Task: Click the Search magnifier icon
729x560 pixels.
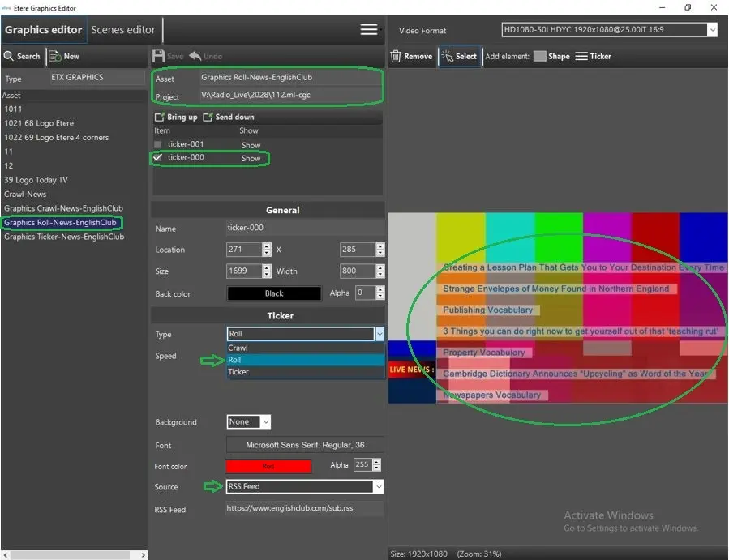Action: [x=9, y=56]
